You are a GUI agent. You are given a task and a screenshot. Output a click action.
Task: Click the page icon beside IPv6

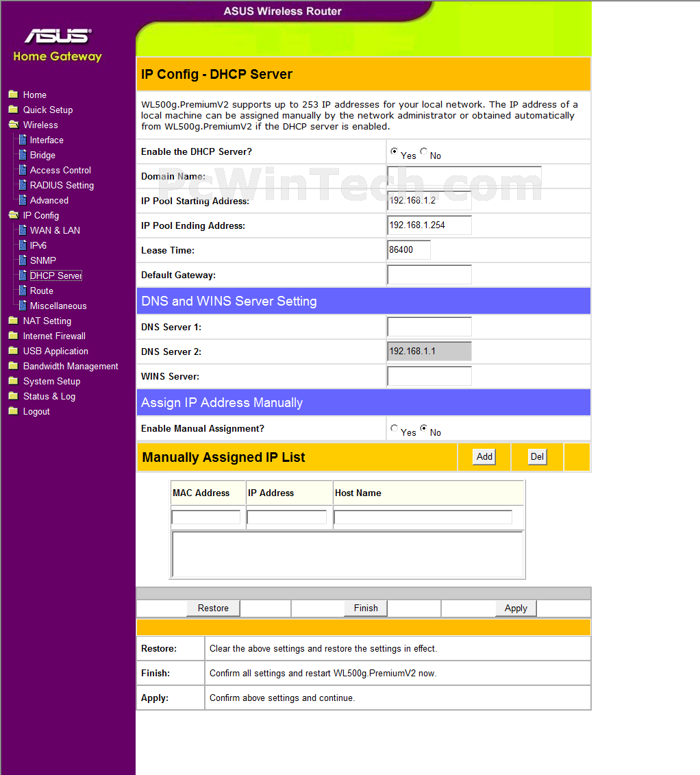click(23, 245)
